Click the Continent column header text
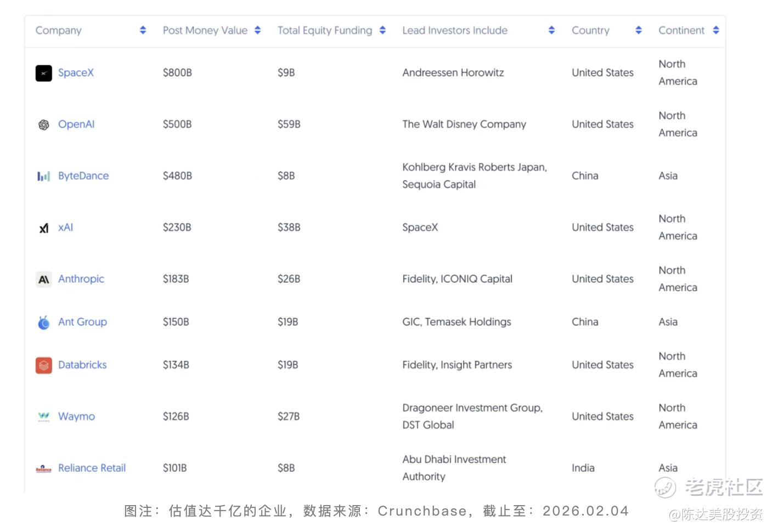 [681, 30]
